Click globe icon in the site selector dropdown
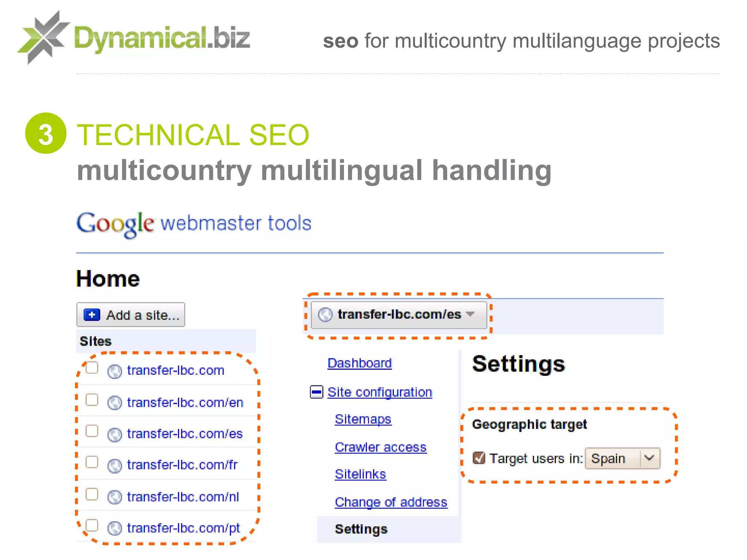 click(x=325, y=315)
